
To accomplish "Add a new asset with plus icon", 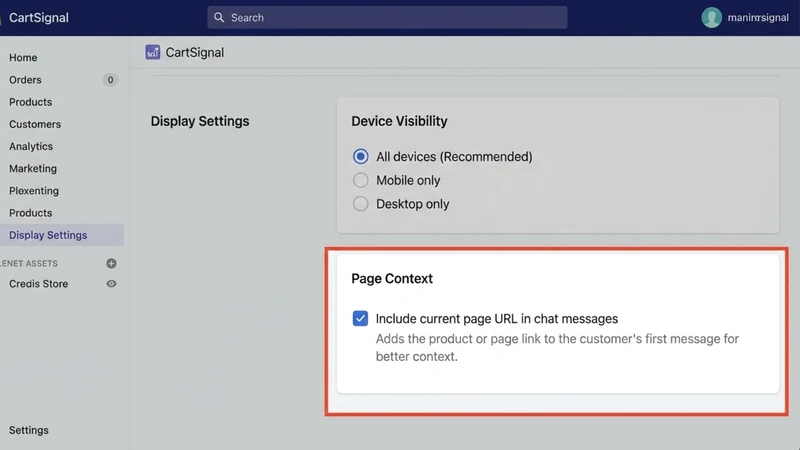I will tap(111, 263).
